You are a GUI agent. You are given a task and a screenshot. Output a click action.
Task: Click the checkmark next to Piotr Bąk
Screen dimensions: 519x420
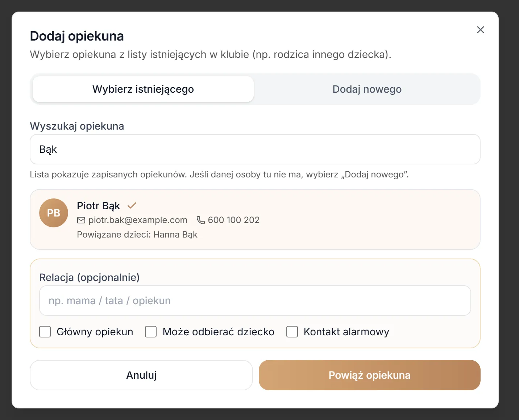click(132, 206)
